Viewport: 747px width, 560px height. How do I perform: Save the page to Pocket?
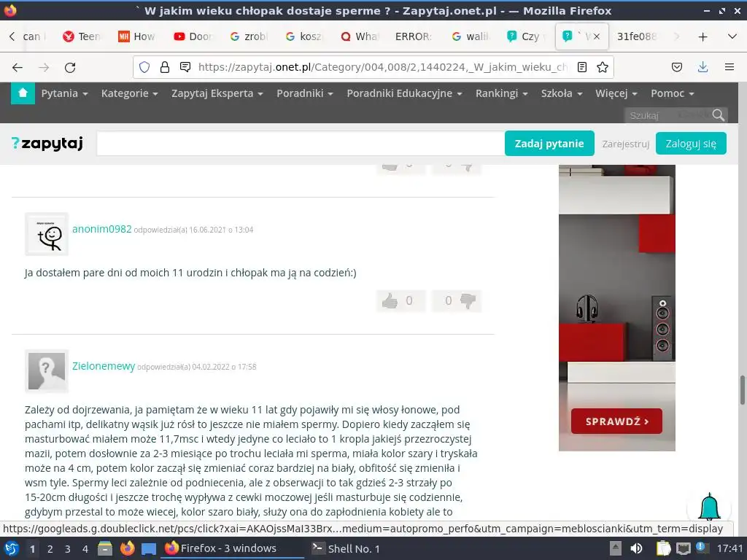pos(677,67)
